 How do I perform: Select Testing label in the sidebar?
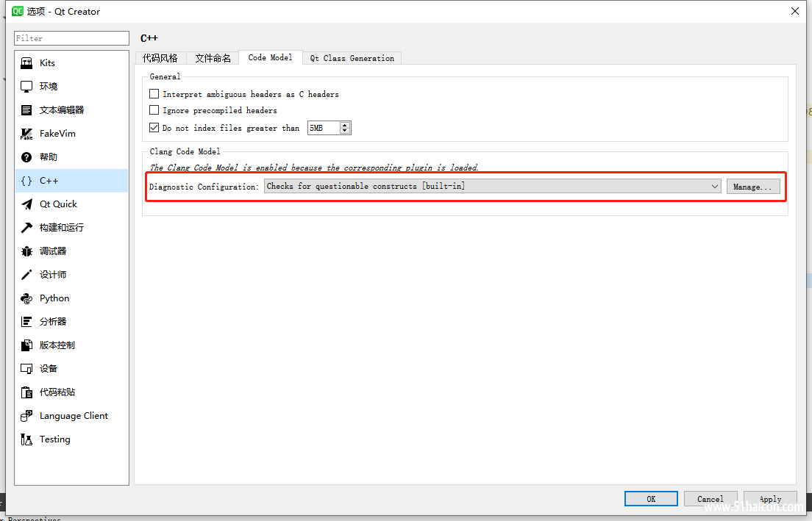point(55,439)
